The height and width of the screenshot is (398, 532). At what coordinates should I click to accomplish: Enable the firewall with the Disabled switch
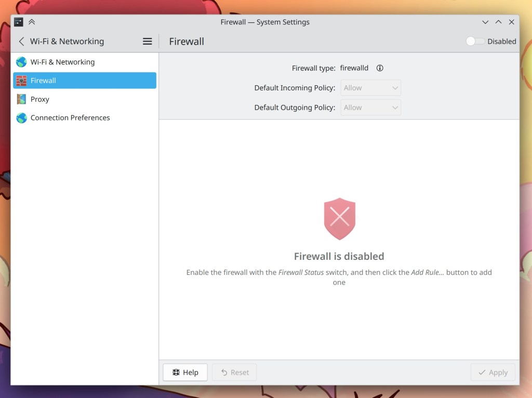(x=475, y=41)
